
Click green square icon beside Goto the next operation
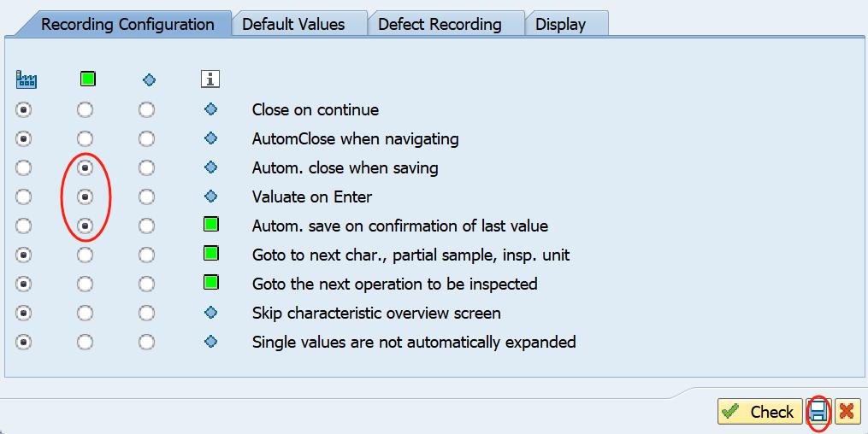(x=210, y=283)
